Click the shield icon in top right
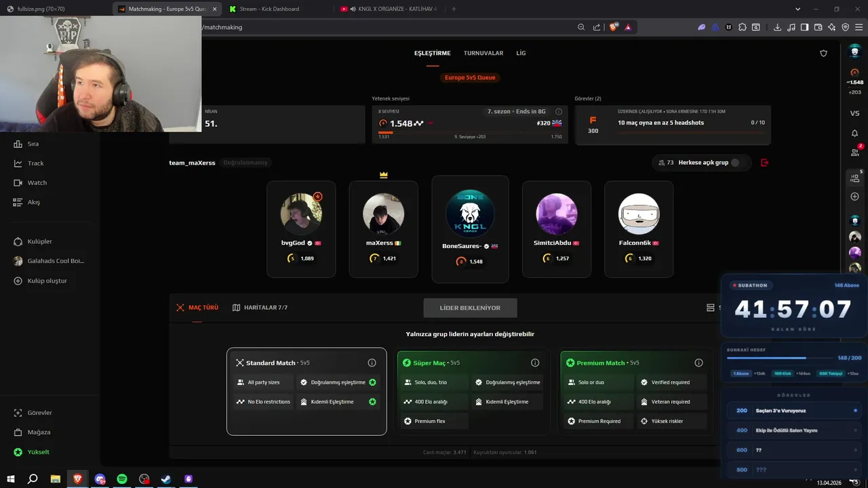868x488 pixels. pos(823,53)
